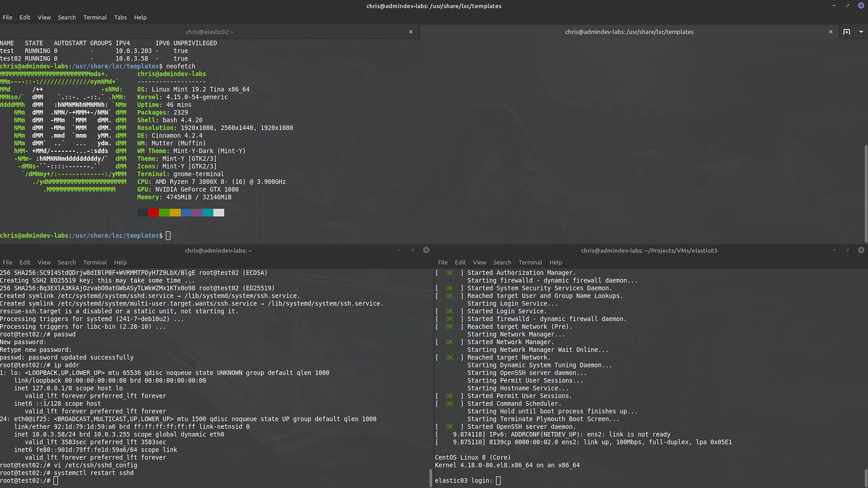Screen dimensions: 868x488
Task: Click the scrollbar of the top terminal
Action: point(865,193)
